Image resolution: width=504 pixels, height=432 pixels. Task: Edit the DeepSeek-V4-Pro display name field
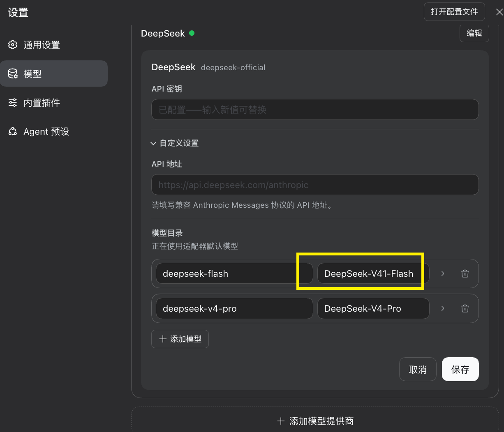tap(373, 308)
